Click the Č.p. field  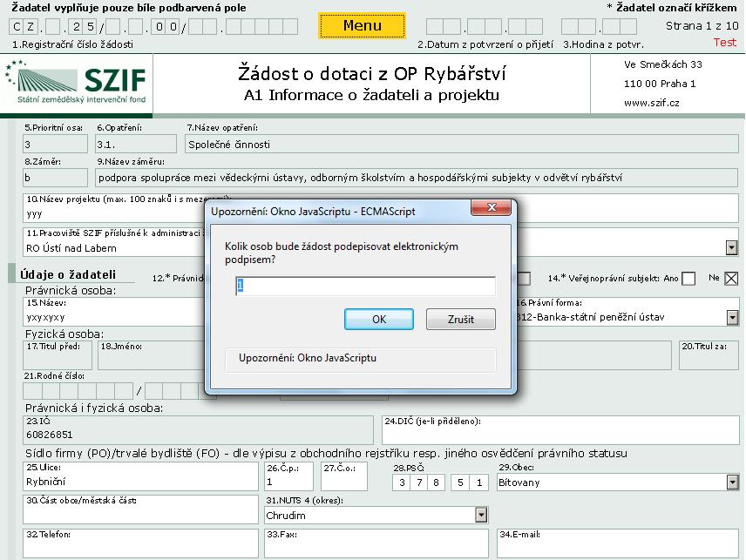coord(288,476)
